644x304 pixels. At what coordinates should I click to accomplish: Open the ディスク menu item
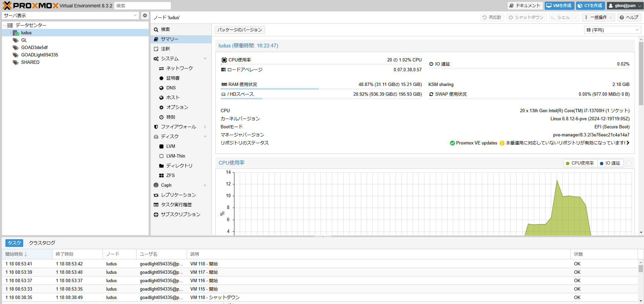click(x=181, y=137)
